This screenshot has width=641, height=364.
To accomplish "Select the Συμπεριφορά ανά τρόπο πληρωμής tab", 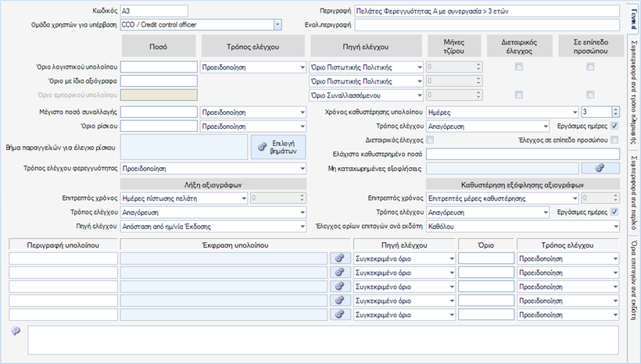I will point(634,92).
